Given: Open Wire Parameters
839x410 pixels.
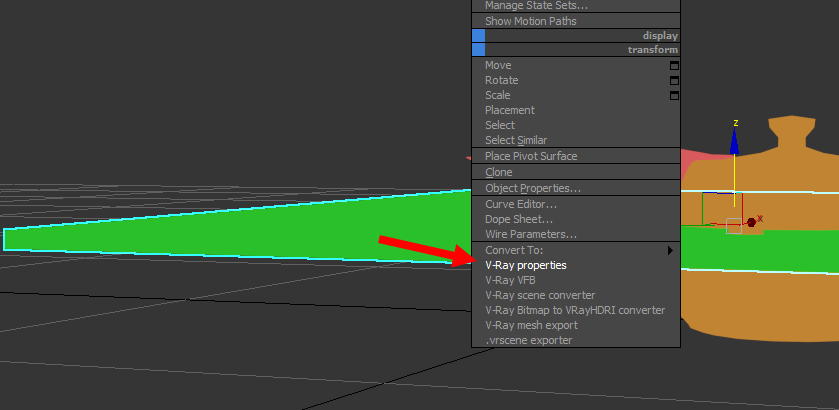Looking at the screenshot, I should pos(576,234).
